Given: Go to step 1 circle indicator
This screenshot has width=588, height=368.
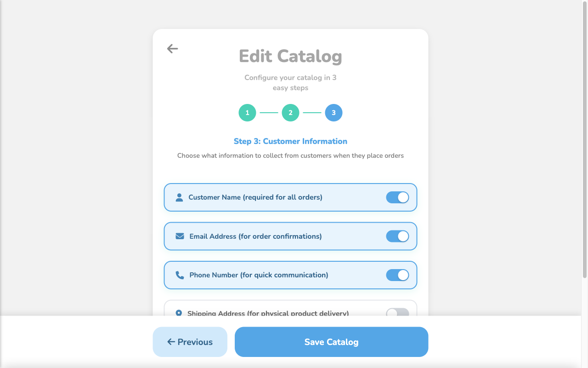Looking at the screenshot, I should (x=247, y=113).
